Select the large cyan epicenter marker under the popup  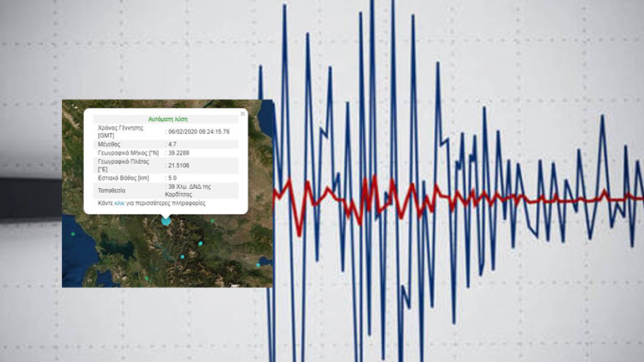coord(166,222)
